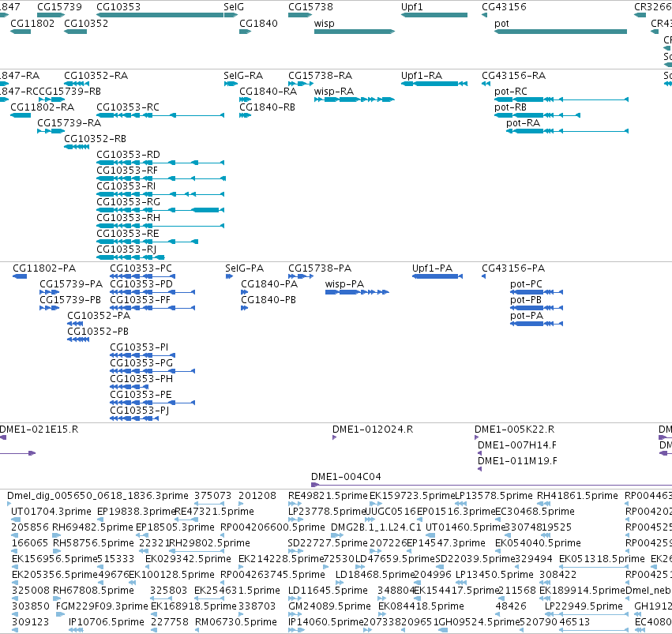Image resolution: width=672 pixels, height=634 pixels.
Task: Click transcript label CG10353-RG
Action: [x=128, y=202]
